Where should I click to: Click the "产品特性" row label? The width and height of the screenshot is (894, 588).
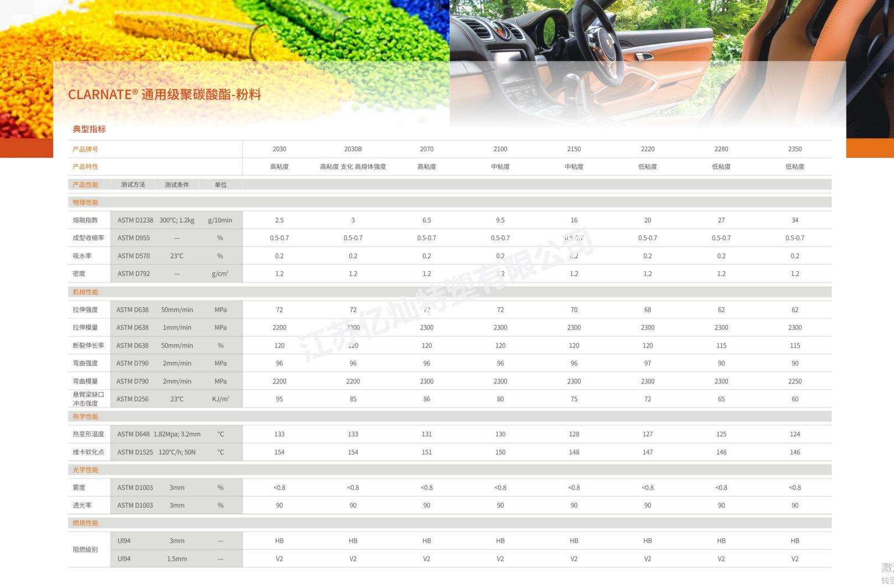[85, 167]
